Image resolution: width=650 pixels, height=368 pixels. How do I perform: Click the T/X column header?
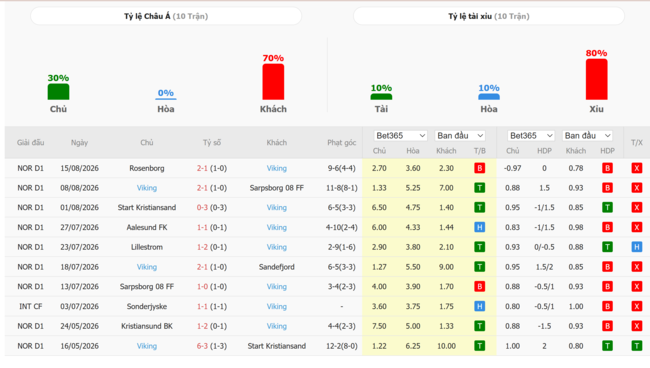[x=637, y=143]
